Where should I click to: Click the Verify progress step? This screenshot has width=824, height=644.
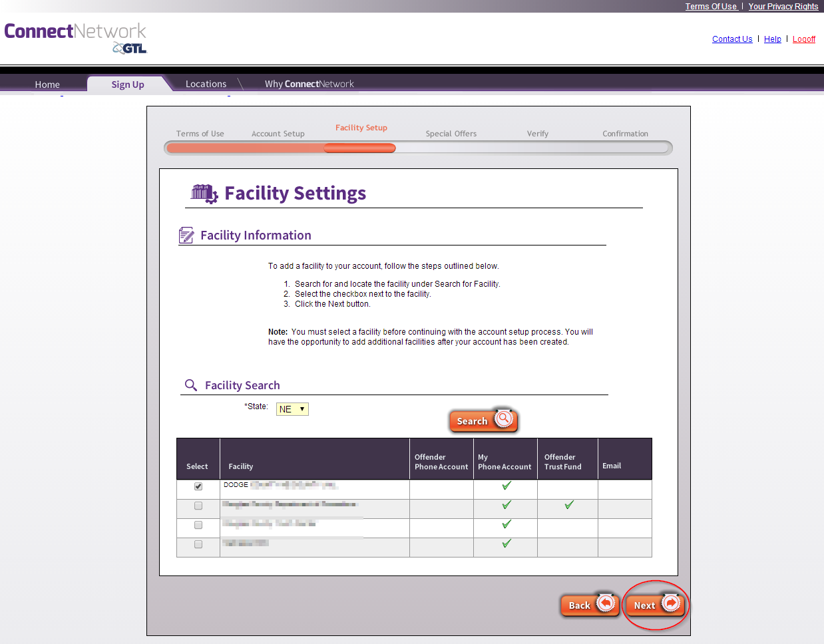tap(538, 134)
